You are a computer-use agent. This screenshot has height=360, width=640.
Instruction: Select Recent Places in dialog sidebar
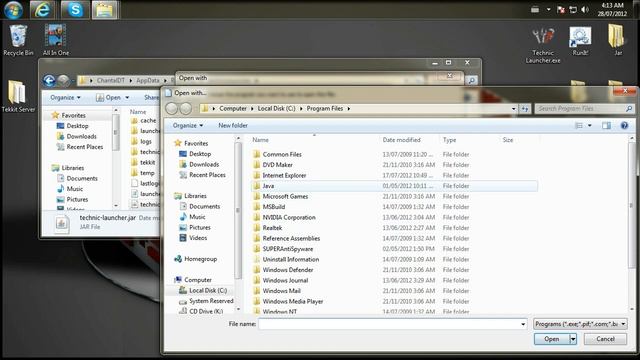(207, 175)
